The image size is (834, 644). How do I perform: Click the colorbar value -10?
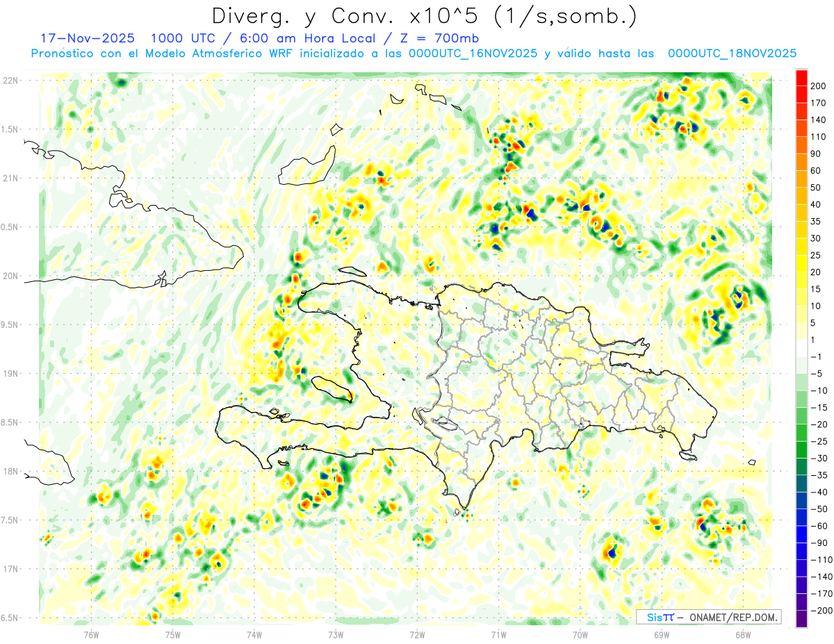(x=819, y=390)
